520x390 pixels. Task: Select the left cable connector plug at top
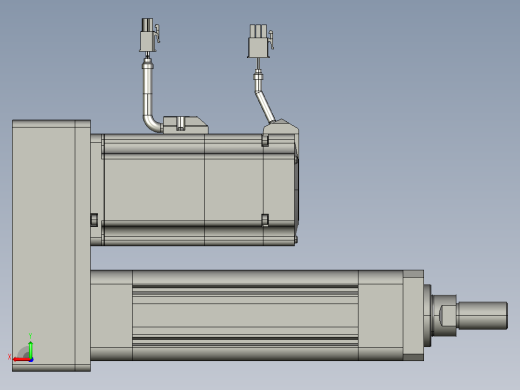149,35
